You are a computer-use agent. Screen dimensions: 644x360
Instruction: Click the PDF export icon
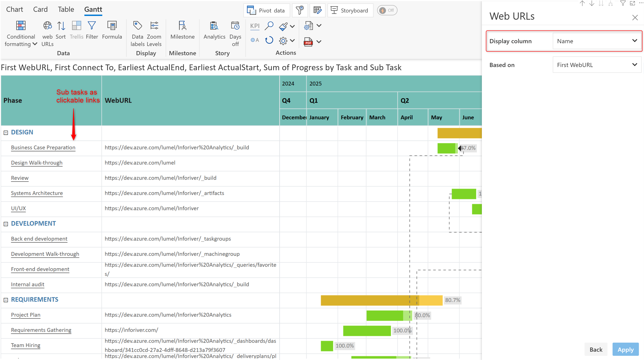(x=308, y=42)
